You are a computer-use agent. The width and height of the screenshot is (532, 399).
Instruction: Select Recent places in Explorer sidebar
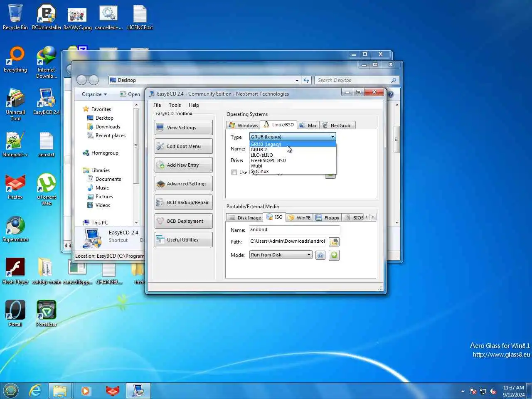pyautogui.click(x=106, y=135)
